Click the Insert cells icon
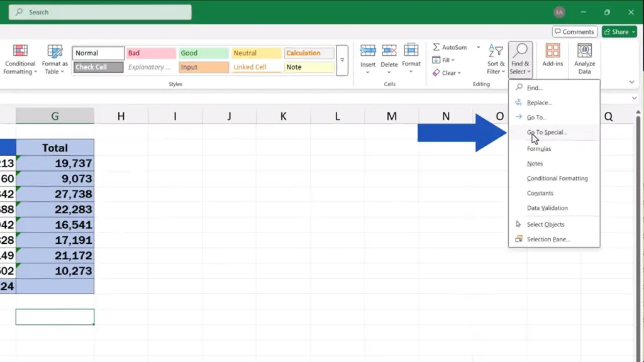The width and height of the screenshot is (644, 362). click(368, 51)
